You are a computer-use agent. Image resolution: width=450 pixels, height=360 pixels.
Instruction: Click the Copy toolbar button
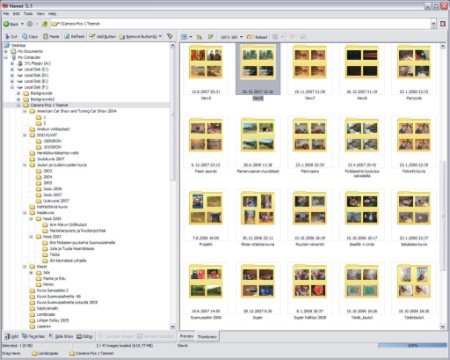point(30,36)
